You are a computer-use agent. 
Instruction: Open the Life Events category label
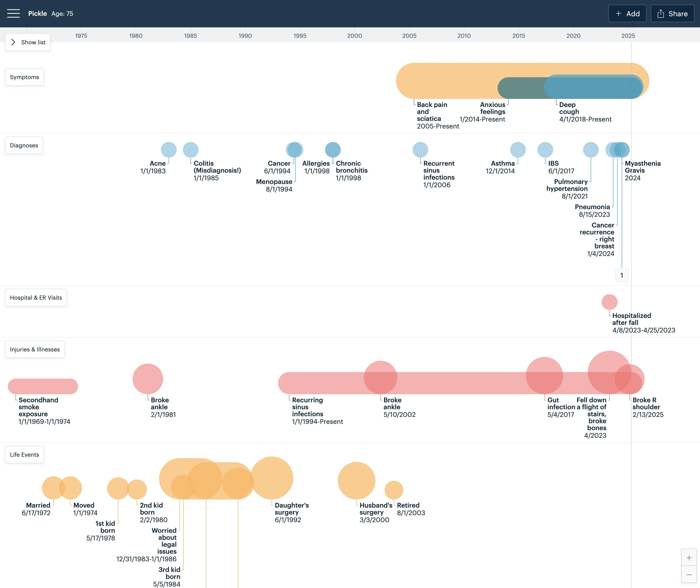pos(24,455)
